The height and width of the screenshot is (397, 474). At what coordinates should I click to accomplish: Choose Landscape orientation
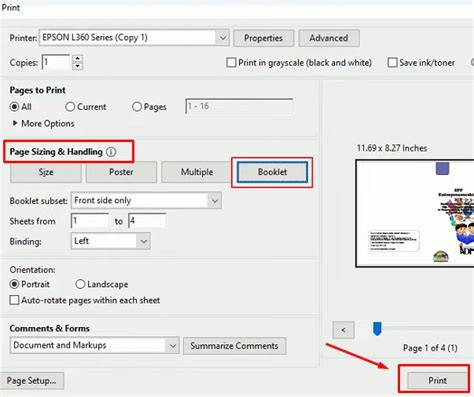(x=80, y=284)
